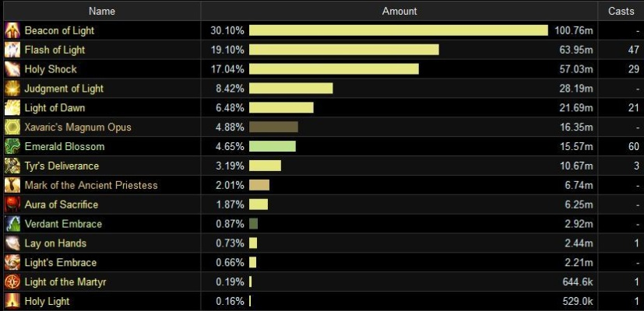The height and width of the screenshot is (311, 644).
Task: Click the Aura of Sacrifice icon
Action: click(12, 204)
